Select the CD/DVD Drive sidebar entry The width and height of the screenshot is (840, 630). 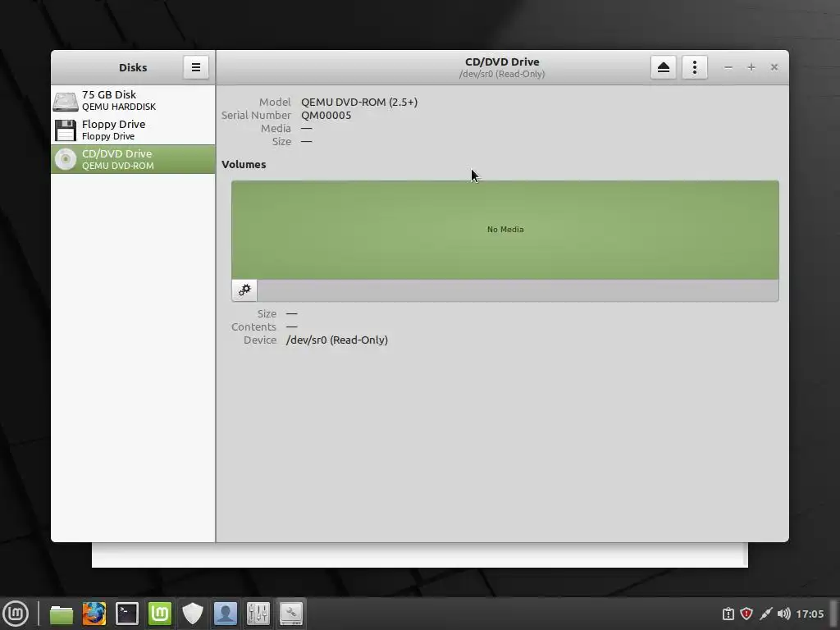pyautogui.click(x=133, y=159)
